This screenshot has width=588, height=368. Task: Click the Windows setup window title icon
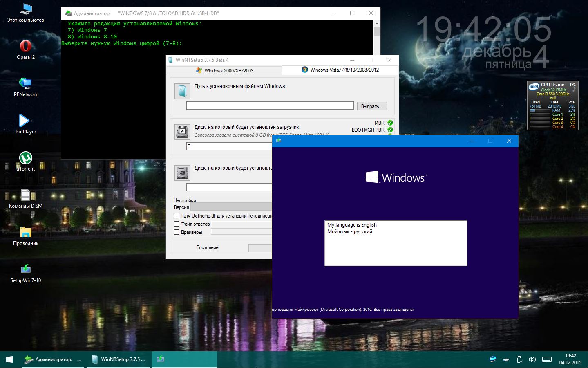tap(279, 141)
